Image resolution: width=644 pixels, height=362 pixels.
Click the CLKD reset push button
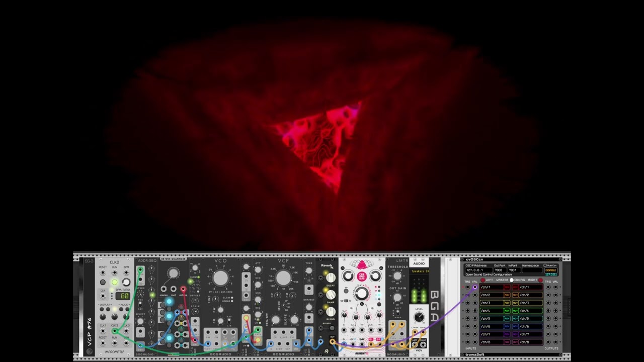tap(103, 282)
